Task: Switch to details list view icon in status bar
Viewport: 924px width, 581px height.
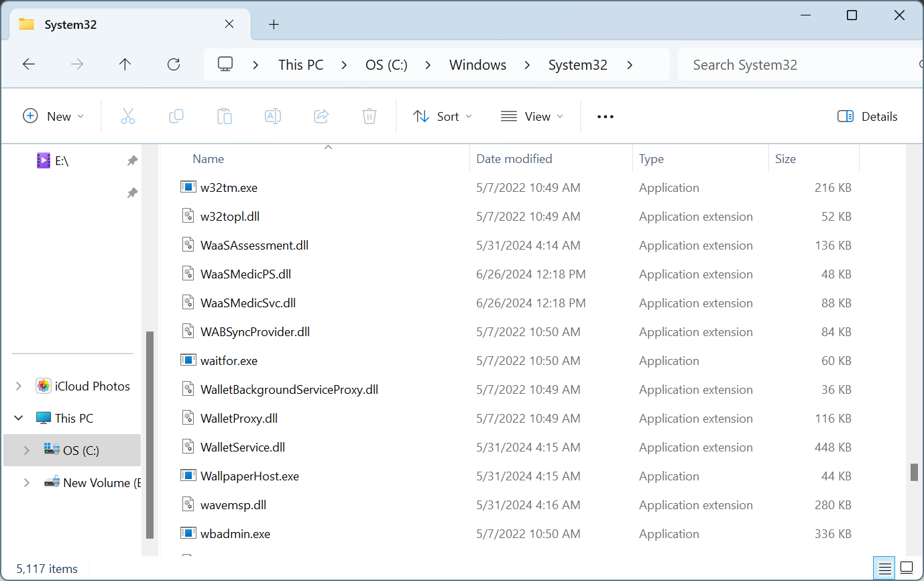Action: click(884, 568)
